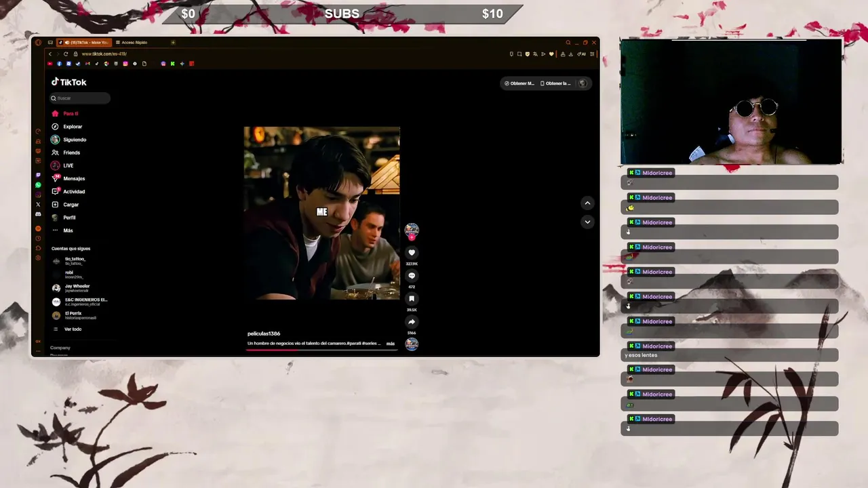
Task: Share the video via arrow icon
Action: (412, 322)
